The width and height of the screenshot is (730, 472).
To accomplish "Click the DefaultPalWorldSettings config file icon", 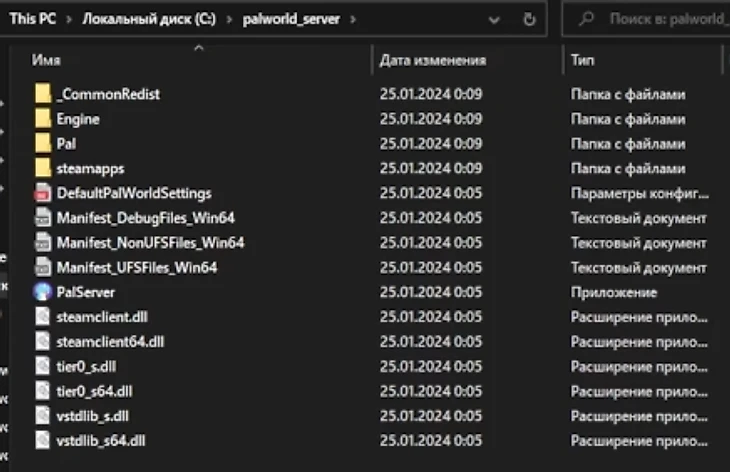I will click(x=42, y=193).
